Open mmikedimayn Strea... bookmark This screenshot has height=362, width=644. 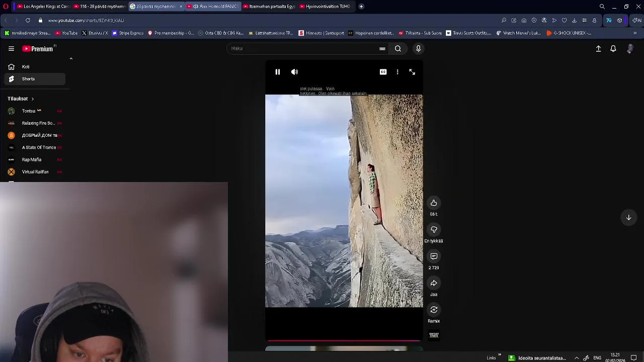tap(28, 33)
